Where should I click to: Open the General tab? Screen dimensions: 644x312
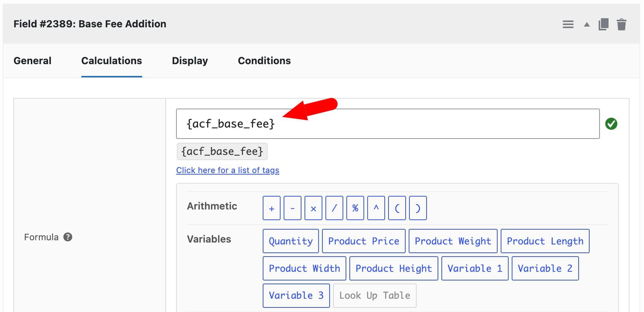[x=32, y=61]
